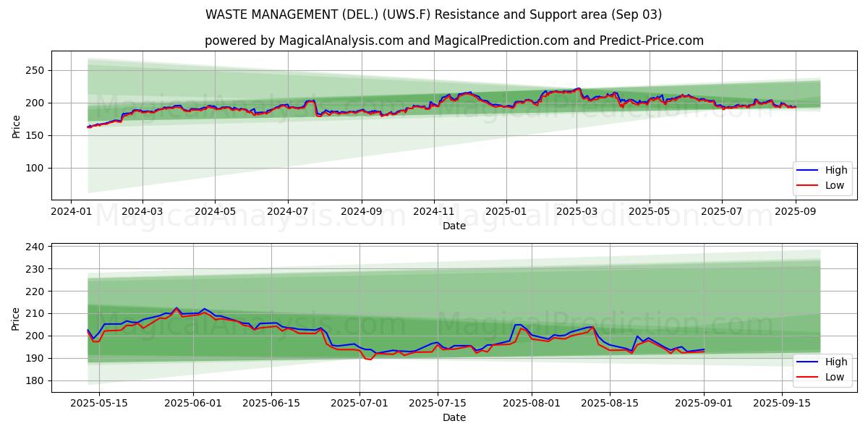The width and height of the screenshot is (868, 434).
Task: Click the '2024-09' date label on top axis
Action: tap(361, 212)
